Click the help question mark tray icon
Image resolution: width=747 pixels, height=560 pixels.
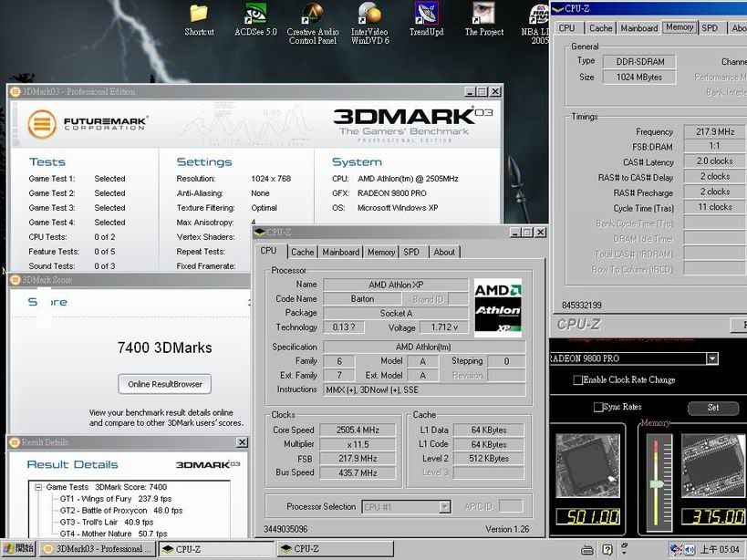tap(607, 550)
